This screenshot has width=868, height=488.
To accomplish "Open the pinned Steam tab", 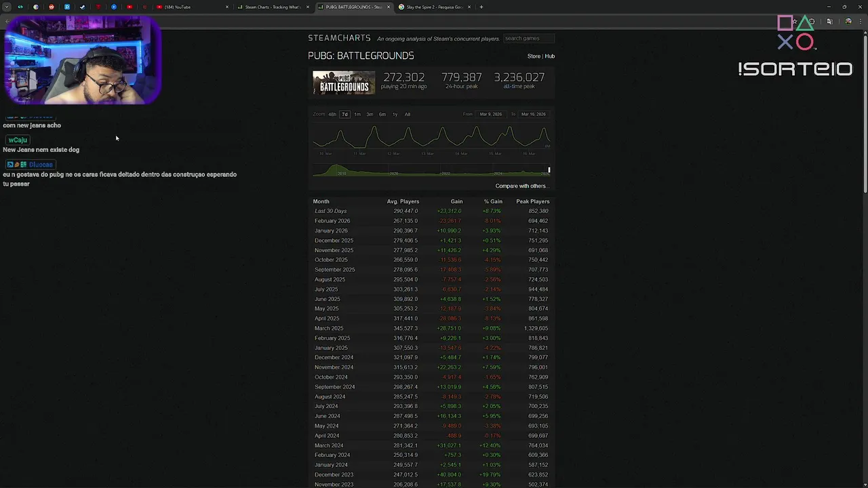I will click(x=83, y=7).
